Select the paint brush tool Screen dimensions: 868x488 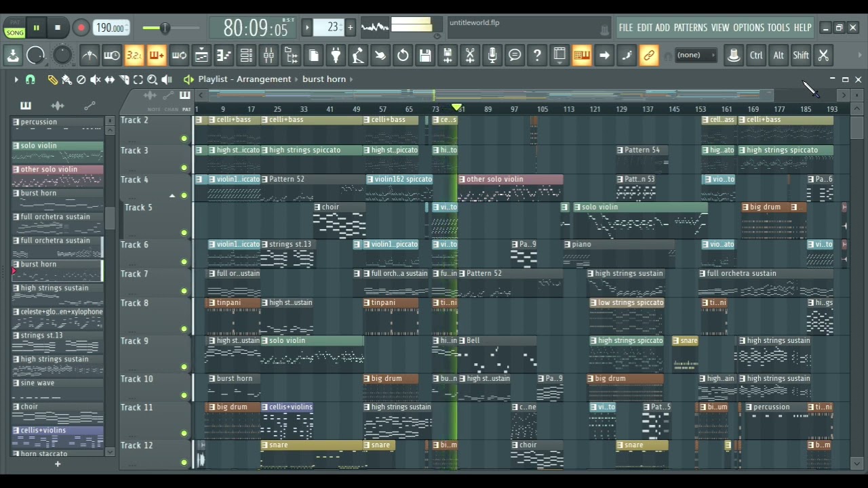pyautogui.click(x=66, y=79)
